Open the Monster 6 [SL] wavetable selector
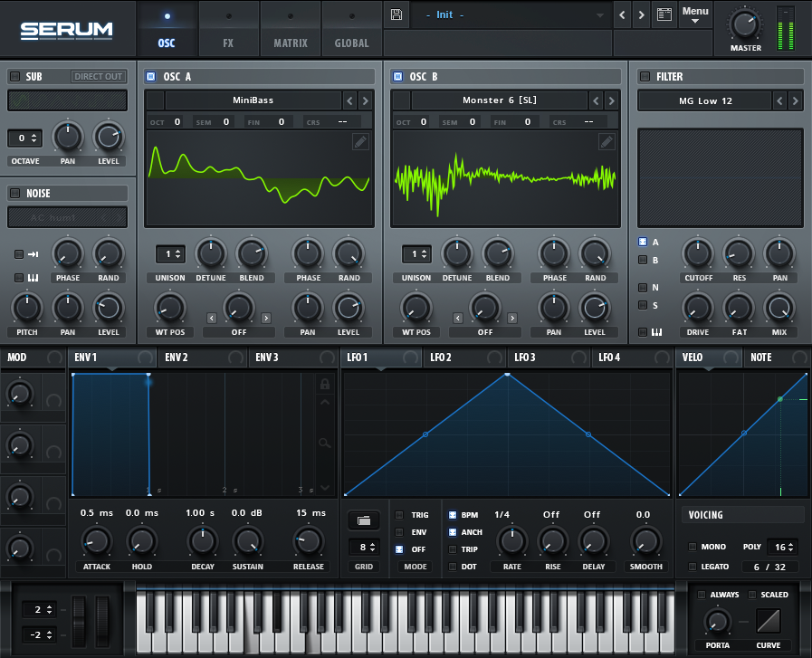This screenshot has width=812, height=658. point(499,100)
